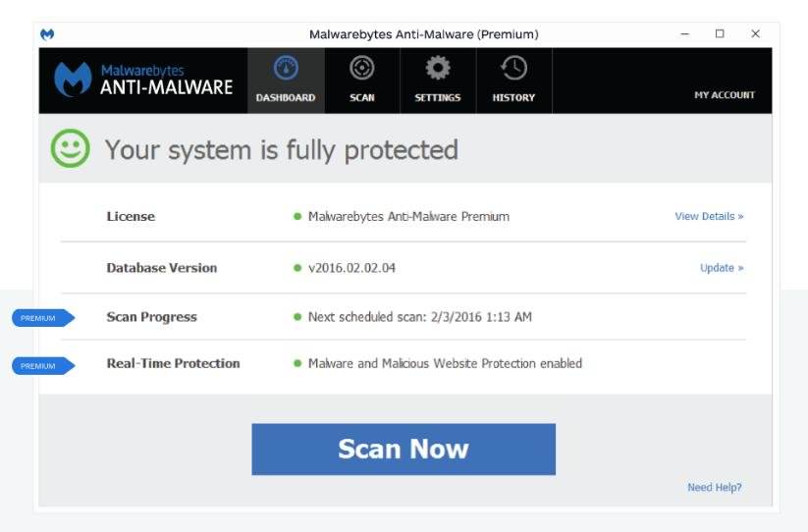Click the Database Version label
808x532 pixels.
(x=162, y=268)
